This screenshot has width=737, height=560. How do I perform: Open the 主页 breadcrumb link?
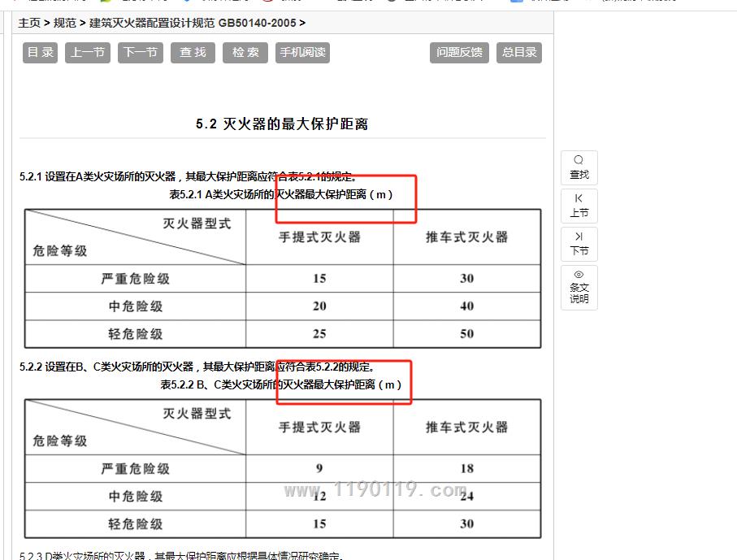click(x=29, y=23)
